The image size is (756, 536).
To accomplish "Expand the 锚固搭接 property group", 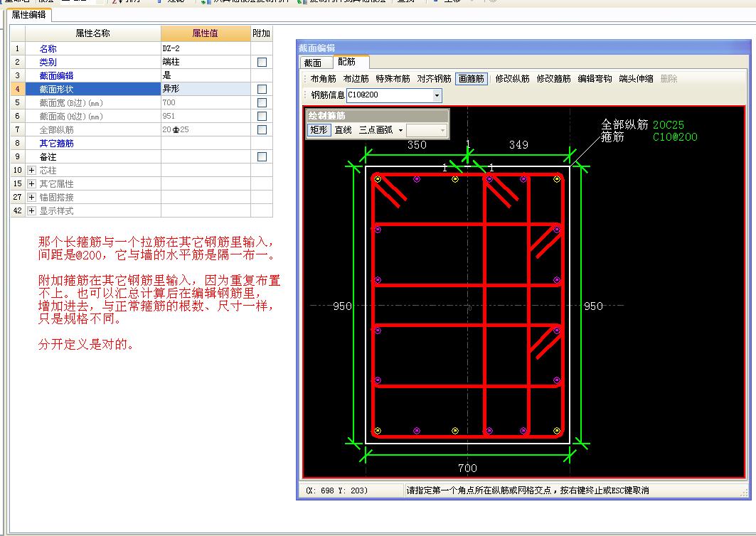I will (32, 197).
